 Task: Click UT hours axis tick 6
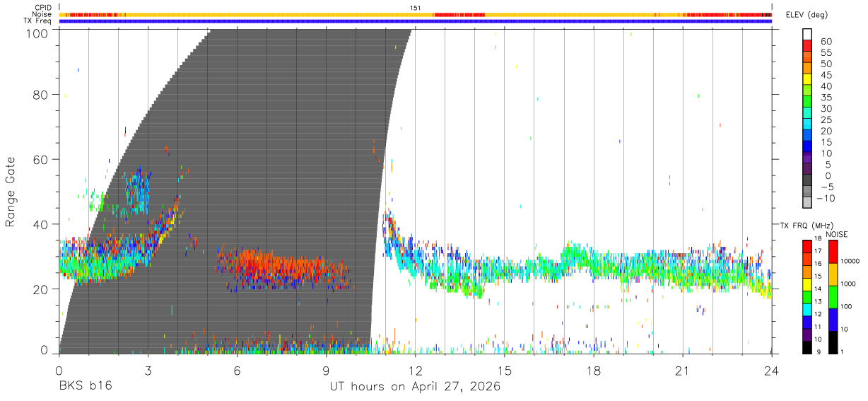coord(237,370)
